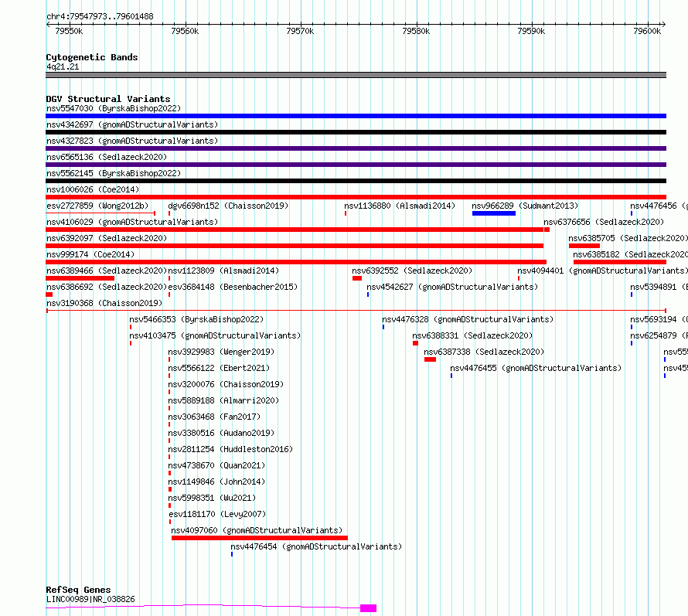
Task: Select nsv6388331 (Sedlazeck2020) label
Action: coord(472,335)
